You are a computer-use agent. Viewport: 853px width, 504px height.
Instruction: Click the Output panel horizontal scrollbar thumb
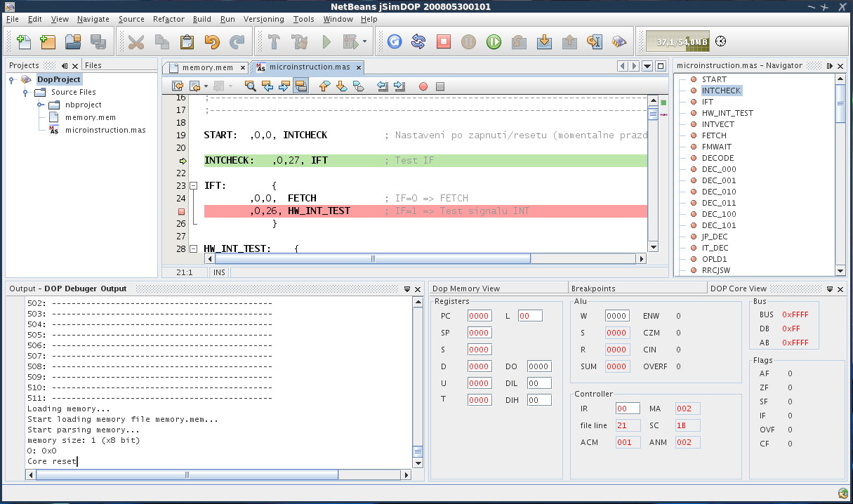(x=187, y=475)
